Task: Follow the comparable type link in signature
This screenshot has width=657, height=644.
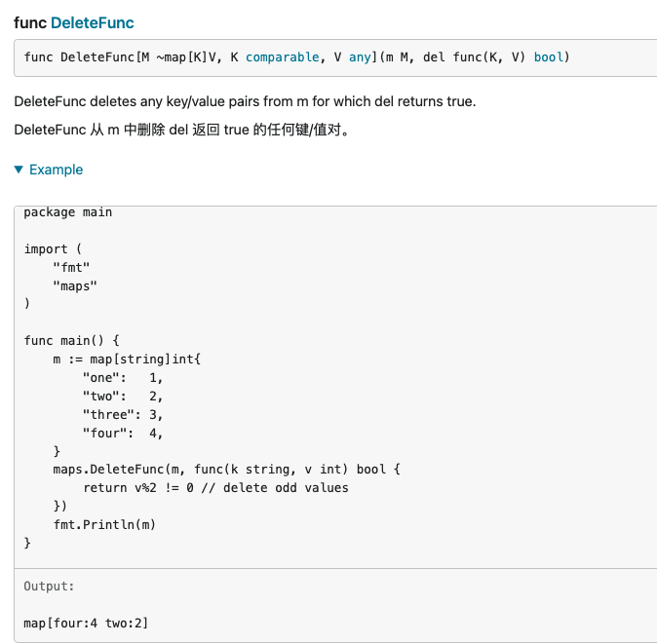Action: pos(283,57)
